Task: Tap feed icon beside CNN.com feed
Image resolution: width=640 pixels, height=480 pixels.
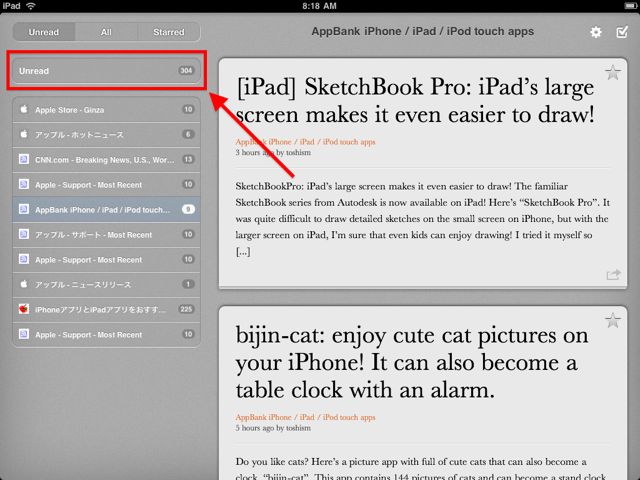Action: point(24,159)
